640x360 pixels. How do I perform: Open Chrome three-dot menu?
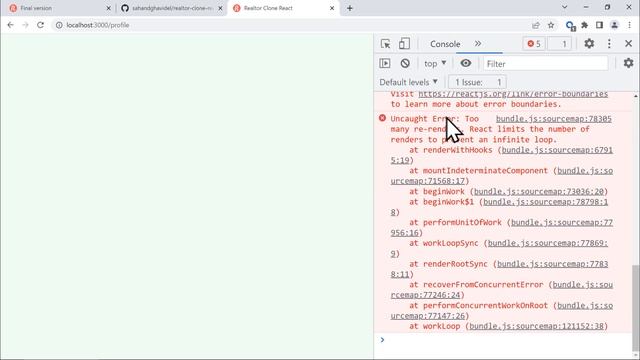(x=629, y=25)
